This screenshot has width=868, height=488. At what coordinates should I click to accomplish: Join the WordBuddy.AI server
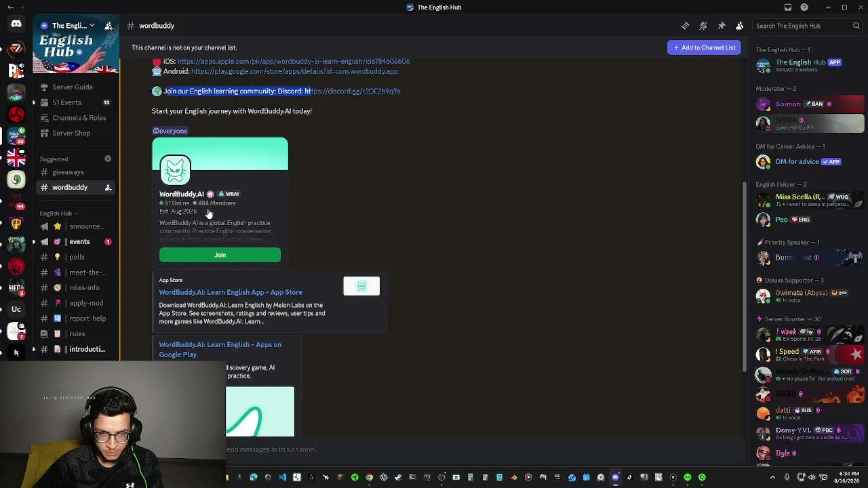coord(220,255)
